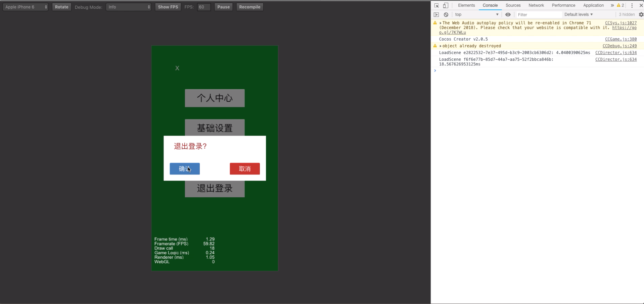Open the Default levels dropdown

click(579, 14)
